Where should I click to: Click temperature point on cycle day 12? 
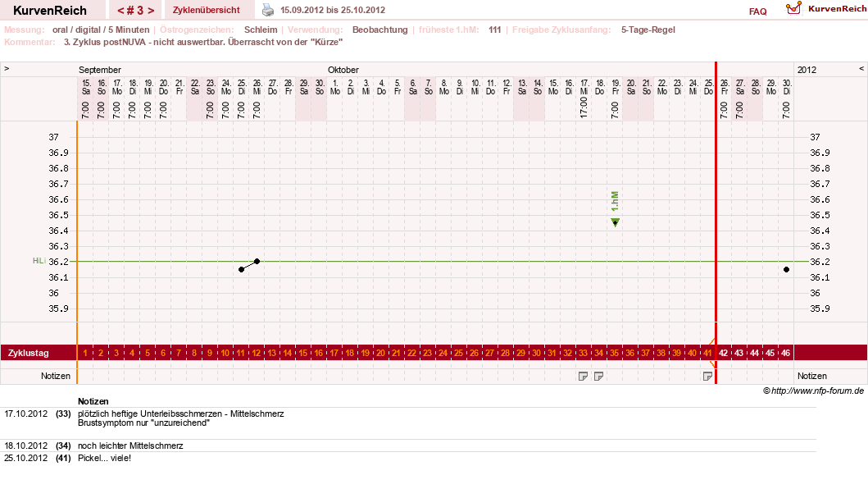[x=257, y=261]
